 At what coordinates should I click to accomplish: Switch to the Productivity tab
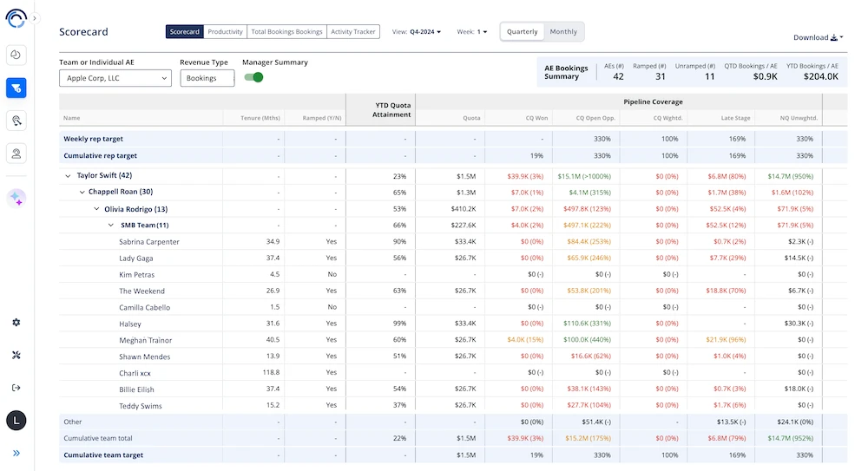(225, 32)
